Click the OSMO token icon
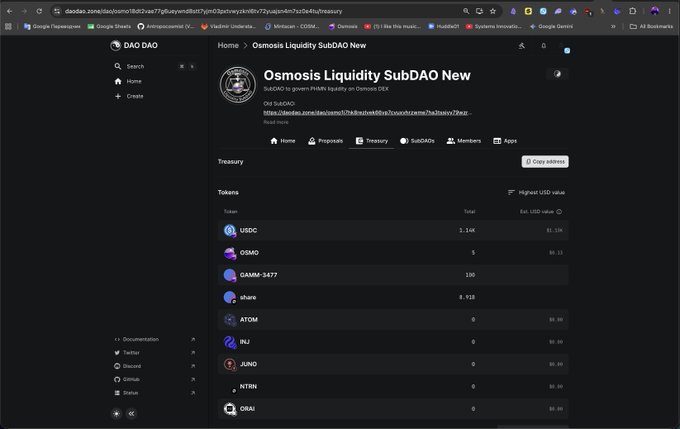Image resolution: width=680 pixels, height=429 pixels. (230, 253)
